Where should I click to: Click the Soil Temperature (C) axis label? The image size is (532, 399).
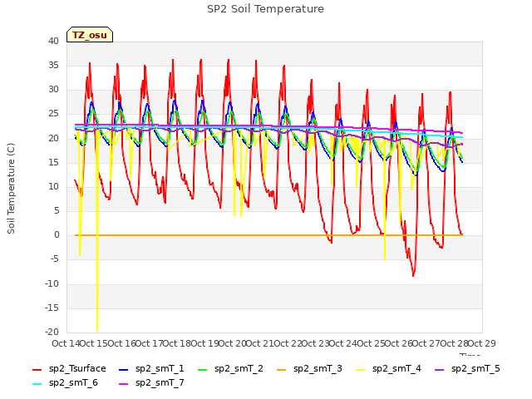coord(11,189)
